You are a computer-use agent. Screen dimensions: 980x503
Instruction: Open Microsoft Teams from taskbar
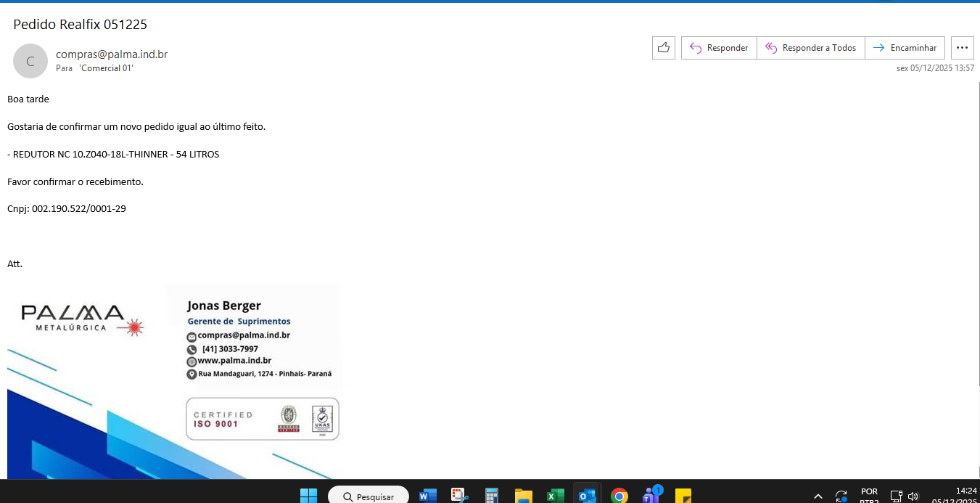coord(651,496)
